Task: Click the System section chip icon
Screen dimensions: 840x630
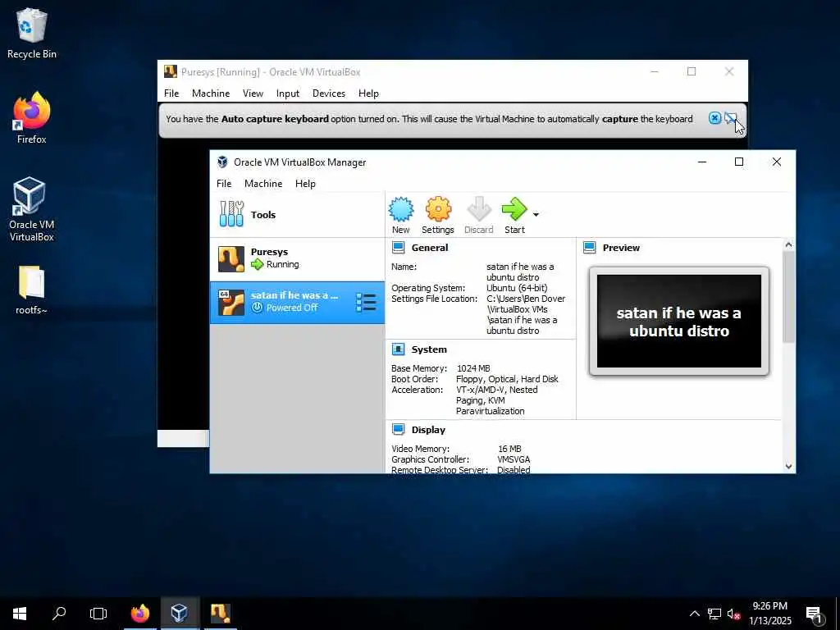Action: 398,349
